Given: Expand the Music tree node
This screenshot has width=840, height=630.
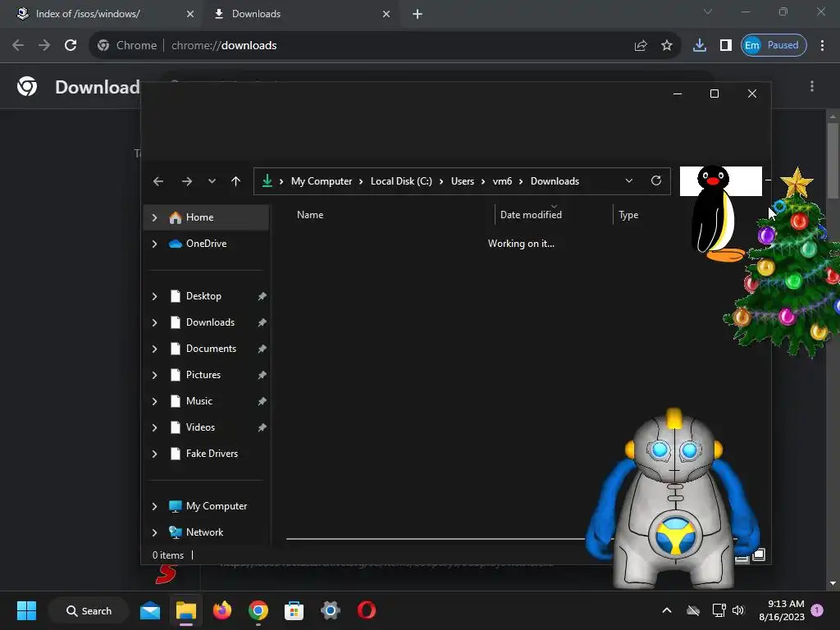Looking at the screenshot, I should coord(154,401).
